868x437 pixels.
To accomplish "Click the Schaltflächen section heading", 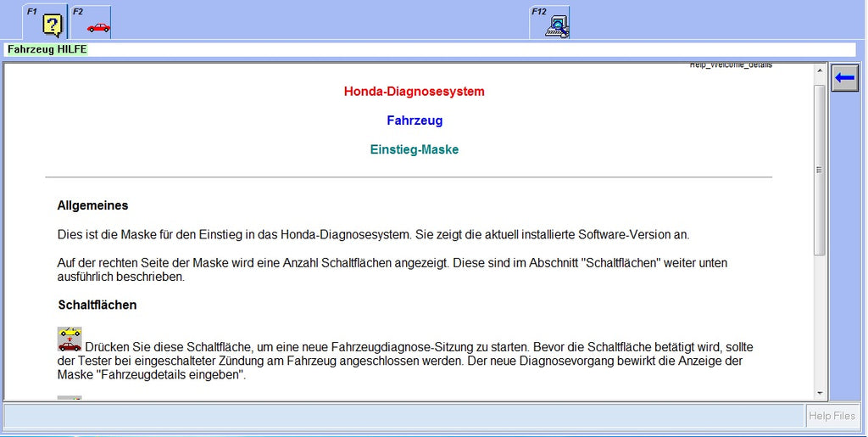I will 97,305.
